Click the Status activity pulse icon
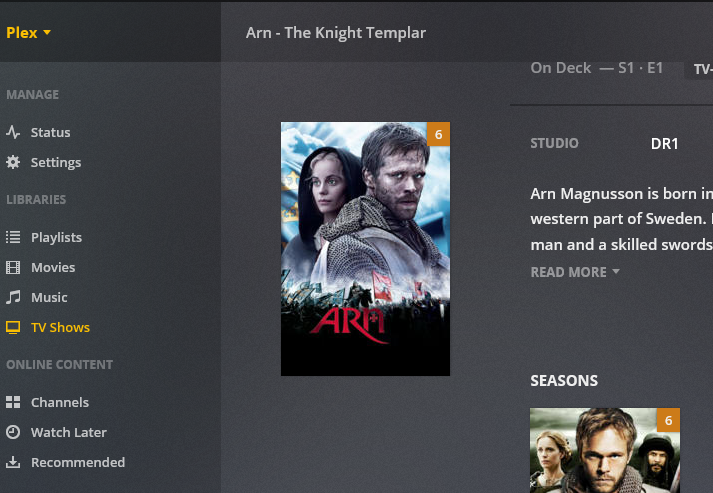Screen dimensions: 713x493 click(x=13, y=132)
